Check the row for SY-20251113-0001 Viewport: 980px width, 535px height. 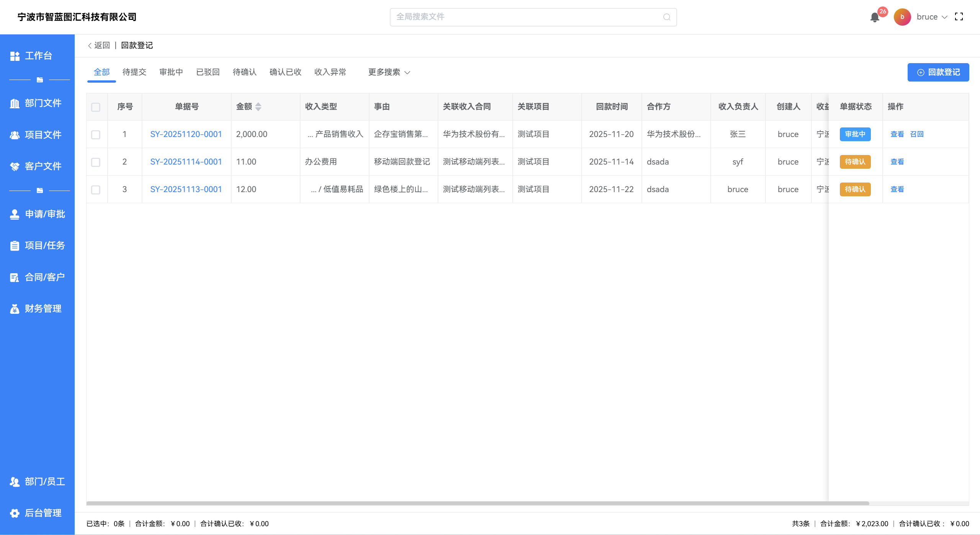tap(96, 190)
